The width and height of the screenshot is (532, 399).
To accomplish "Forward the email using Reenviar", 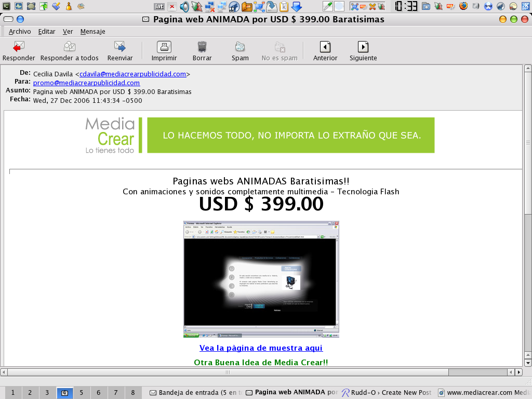I will click(120, 49).
